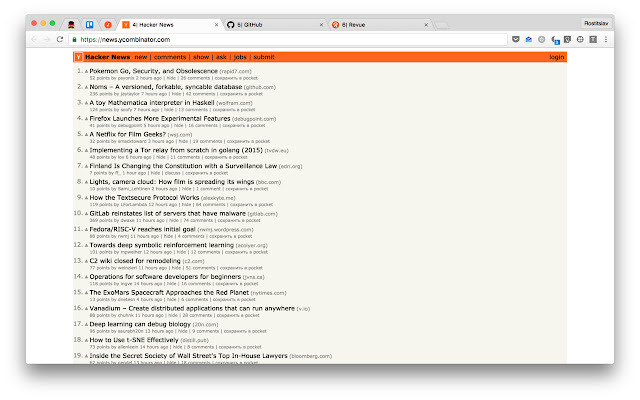Open the show section
This screenshot has width=640, height=400.
click(x=201, y=57)
